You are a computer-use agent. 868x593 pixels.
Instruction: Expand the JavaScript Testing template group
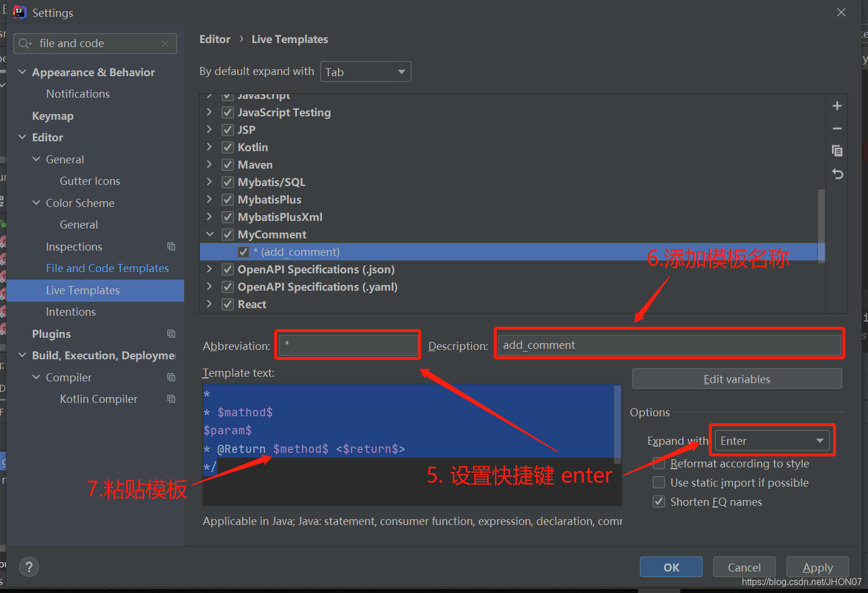coord(210,112)
